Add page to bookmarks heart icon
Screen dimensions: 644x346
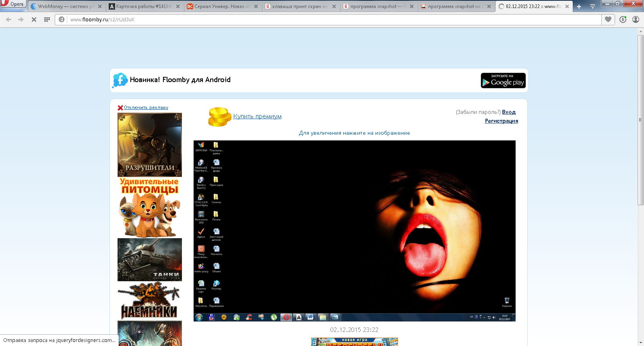point(608,19)
